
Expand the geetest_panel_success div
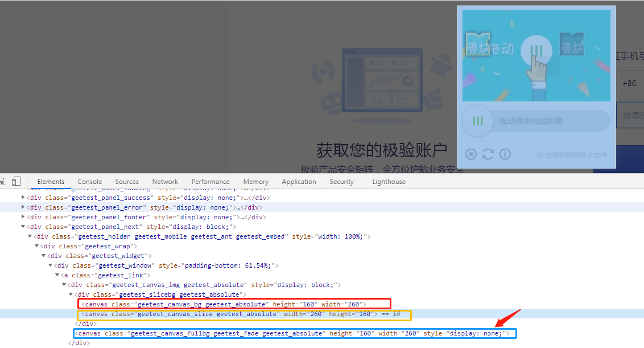tap(23, 198)
